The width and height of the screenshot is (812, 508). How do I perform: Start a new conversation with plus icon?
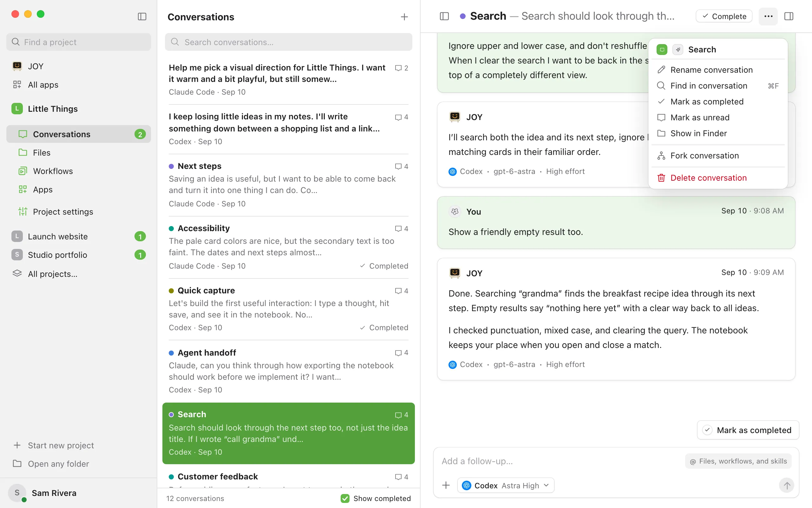coord(404,17)
